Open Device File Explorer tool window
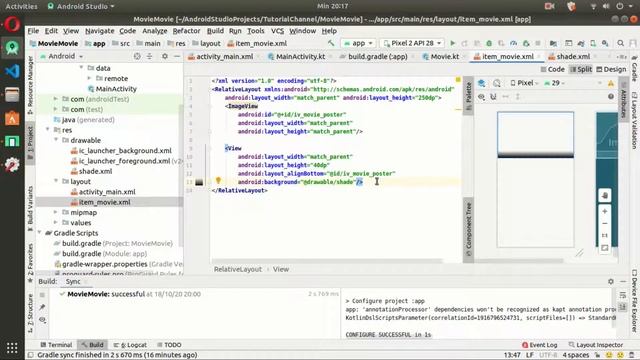 634,302
